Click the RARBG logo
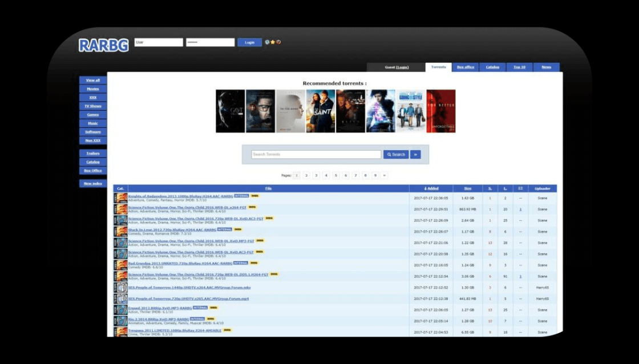Screen dimensions: 639x364 (x=103, y=45)
